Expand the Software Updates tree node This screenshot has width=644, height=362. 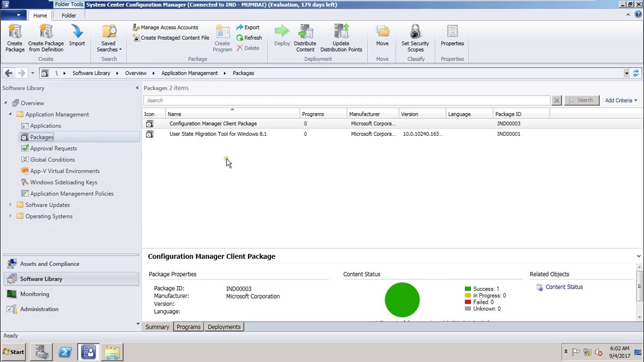10,205
